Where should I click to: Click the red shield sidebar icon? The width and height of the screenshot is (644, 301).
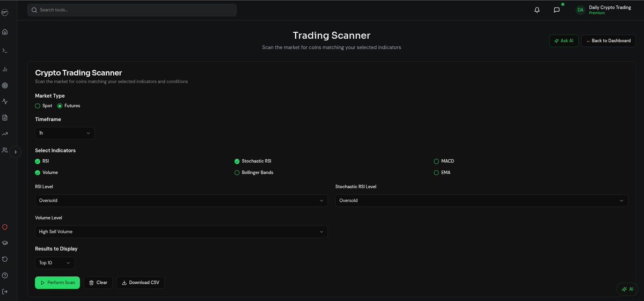[5, 227]
